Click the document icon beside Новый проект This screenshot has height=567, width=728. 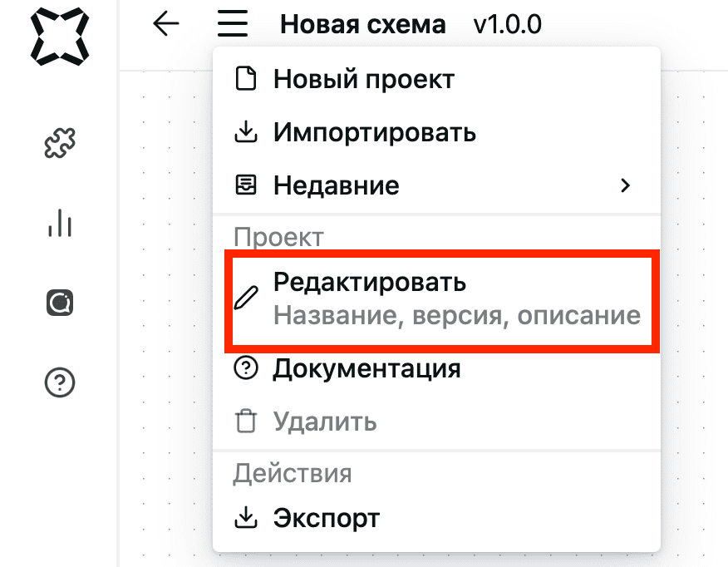(246, 78)
